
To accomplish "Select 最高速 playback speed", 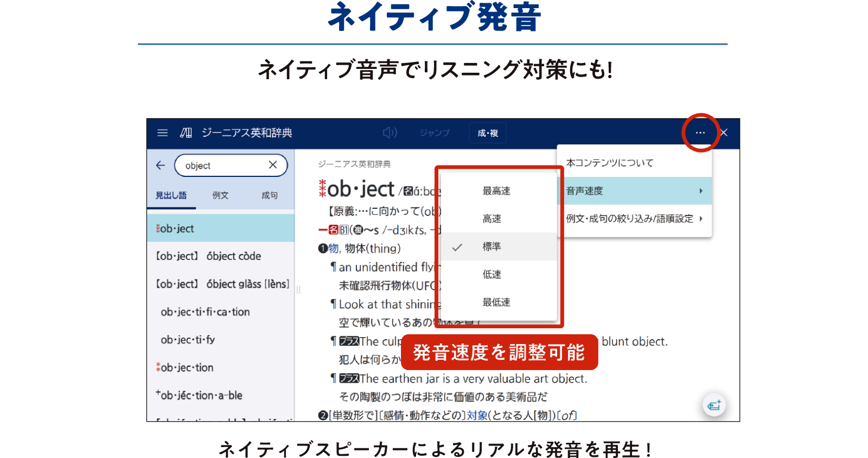I will pyautogui.click(x=496, y=191).
